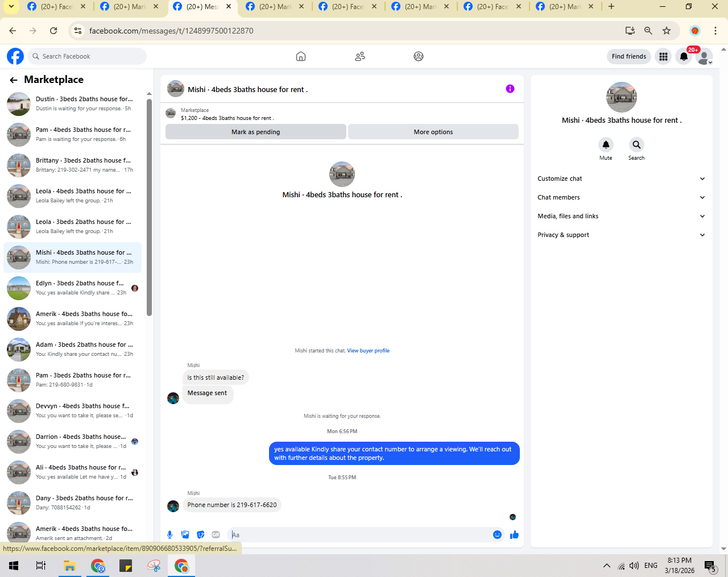Open a new browser tab

coord(611,7)
